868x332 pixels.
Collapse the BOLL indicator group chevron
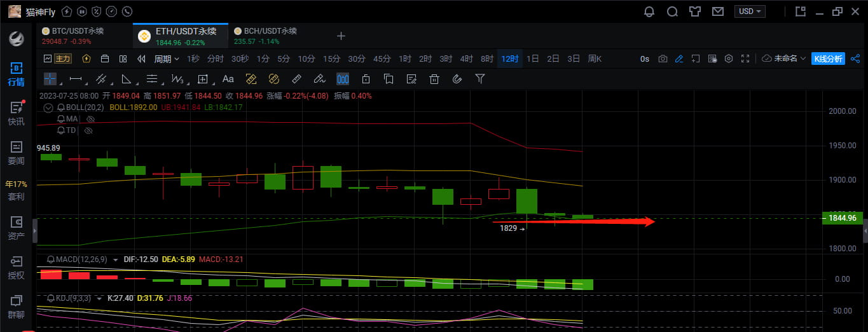[48, 107]
